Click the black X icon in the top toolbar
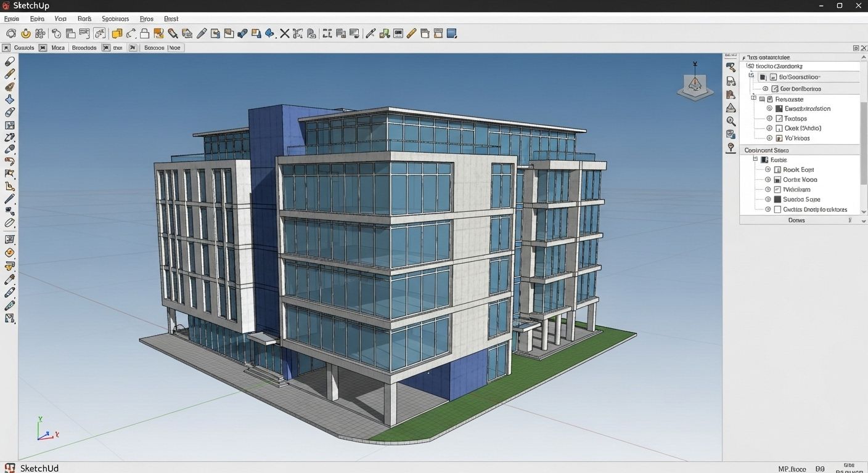Viewport: 868px width, 473px height. pos(284,33)
